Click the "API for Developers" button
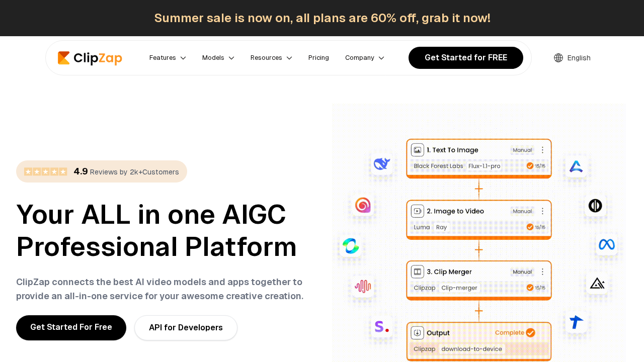This screenshot has width=644, height=362. click(186, 328)
